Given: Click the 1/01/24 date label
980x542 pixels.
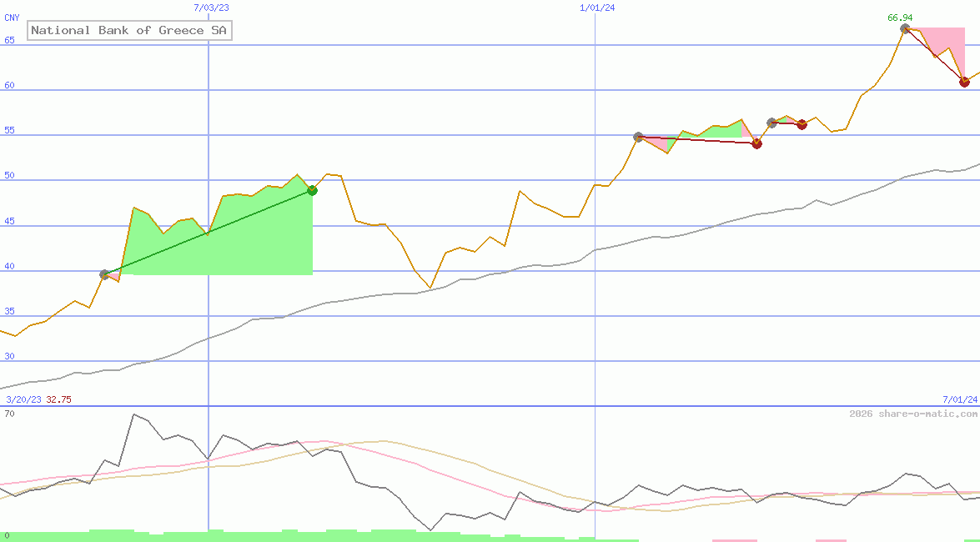Looking at the screenshot, I should point(597,8).
